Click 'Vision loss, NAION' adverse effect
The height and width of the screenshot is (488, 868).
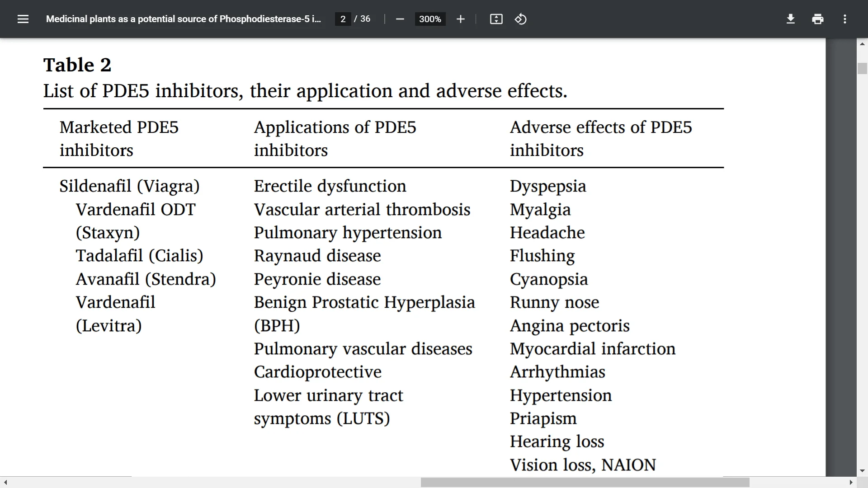[583, 465]
